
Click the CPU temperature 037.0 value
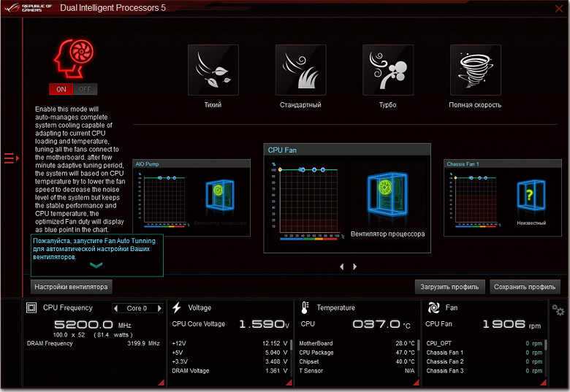381,324
